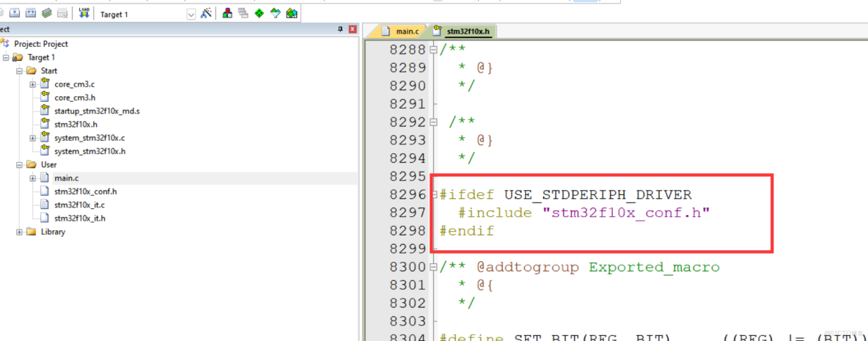The image size is (868, 341).
Task: Click the greyed Stop build icon
Action: [x=62, y=13]
